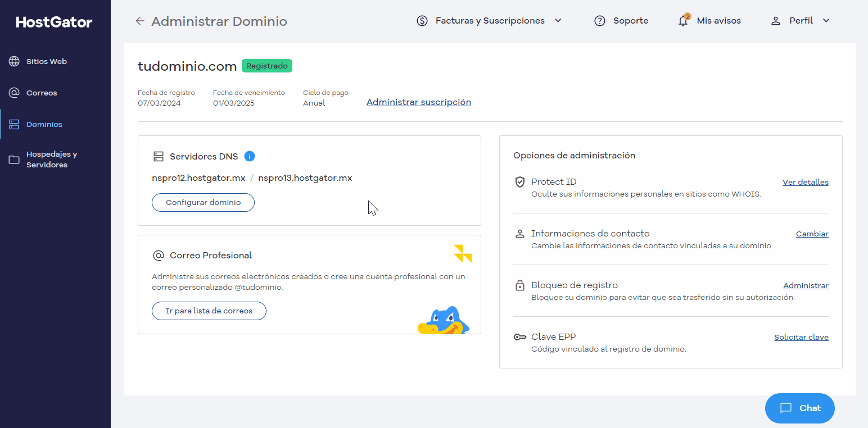The image size is (868, 428).
Task: Click the server icon beside Servidores DNS
Action: (x=158, y=156)
